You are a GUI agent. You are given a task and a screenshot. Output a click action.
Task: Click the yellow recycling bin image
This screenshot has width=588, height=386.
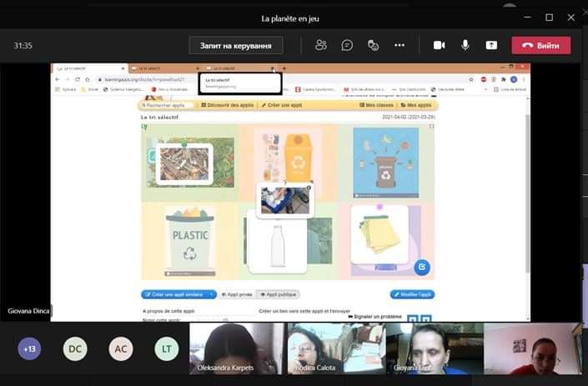(298, 158)
